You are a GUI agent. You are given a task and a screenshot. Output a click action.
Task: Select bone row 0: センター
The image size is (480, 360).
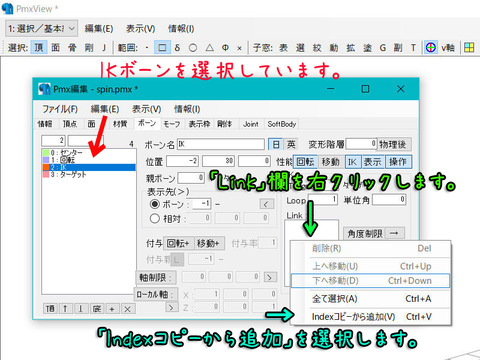click(89, 153)
